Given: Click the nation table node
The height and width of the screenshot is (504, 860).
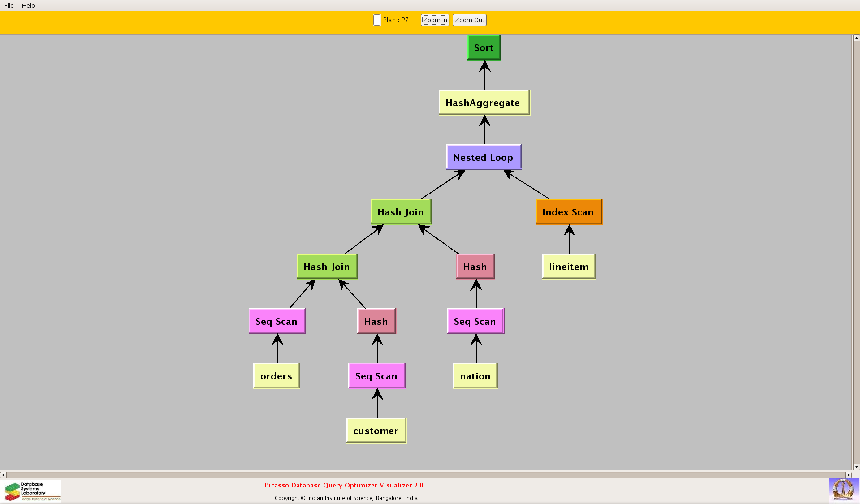Looking at the screenshot, I should (x=475, y=376).
